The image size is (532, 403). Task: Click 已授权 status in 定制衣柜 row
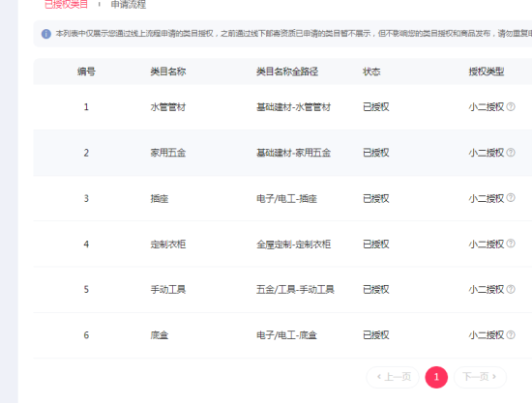376,245
